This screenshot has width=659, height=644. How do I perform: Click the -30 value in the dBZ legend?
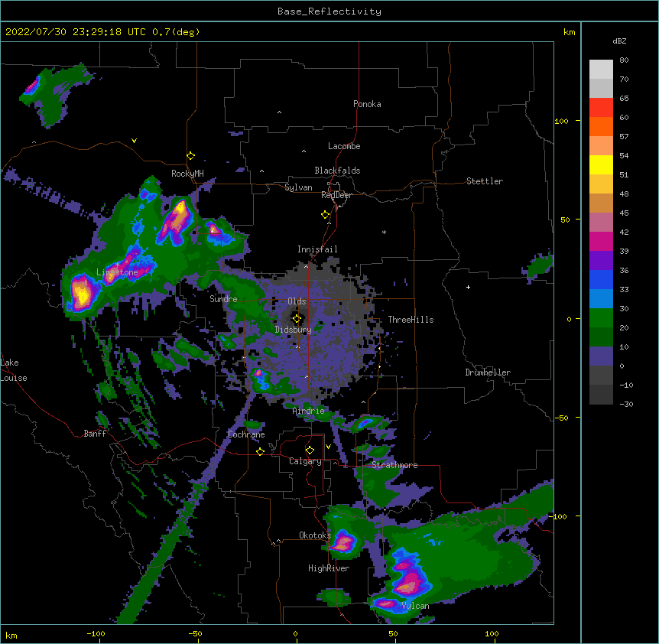[x=626, y=404]
